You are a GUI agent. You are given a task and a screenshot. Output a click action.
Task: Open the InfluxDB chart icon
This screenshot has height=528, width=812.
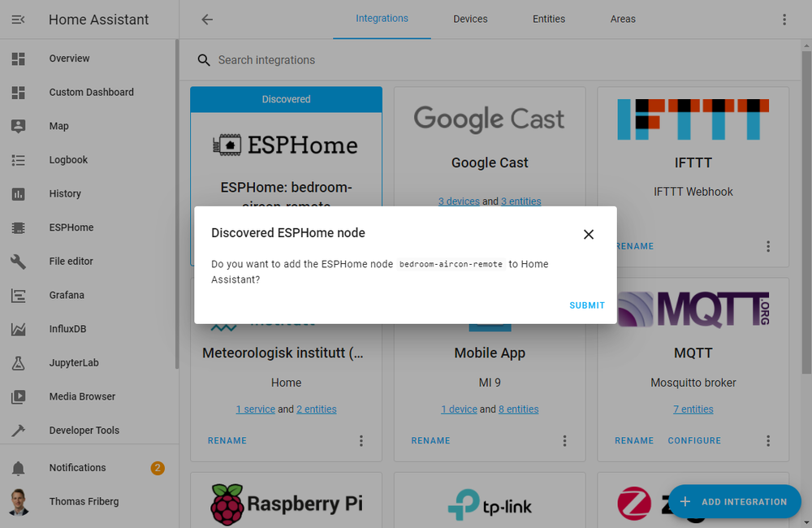(18, 329)
